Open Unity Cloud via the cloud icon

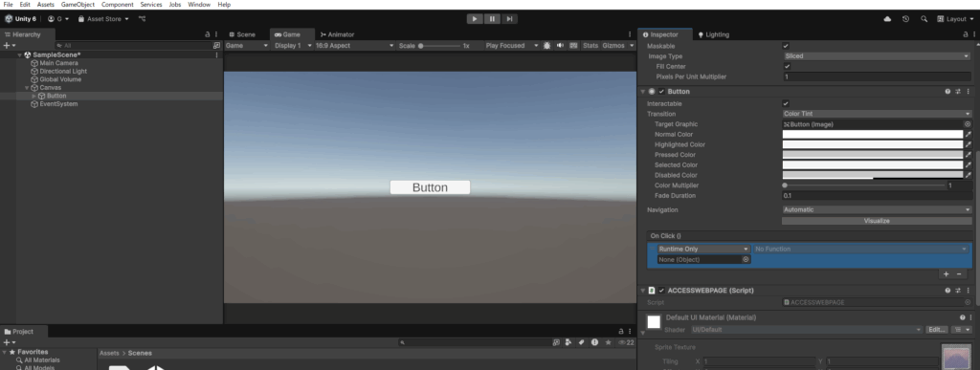click(887, 19)
